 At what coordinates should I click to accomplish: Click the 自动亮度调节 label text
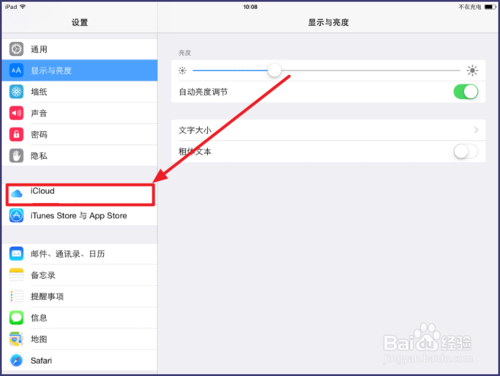[x=203, y=92]
